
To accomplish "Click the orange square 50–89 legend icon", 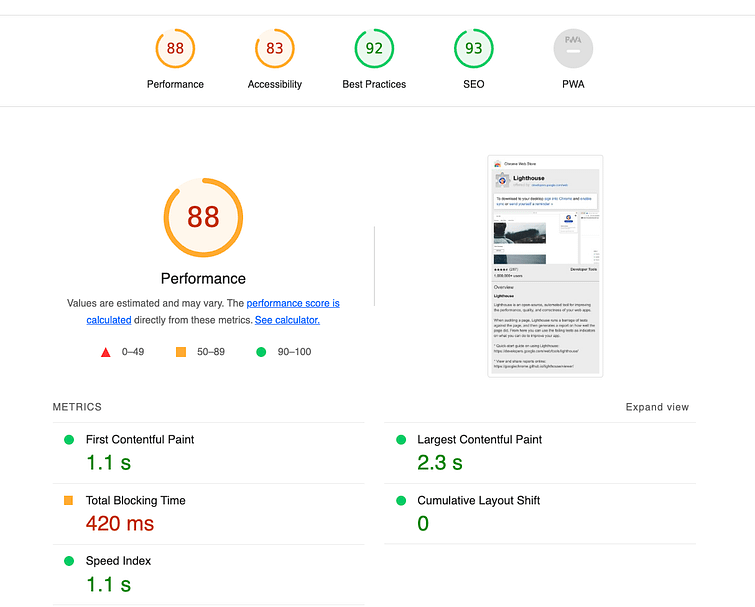I will point(181,352).
